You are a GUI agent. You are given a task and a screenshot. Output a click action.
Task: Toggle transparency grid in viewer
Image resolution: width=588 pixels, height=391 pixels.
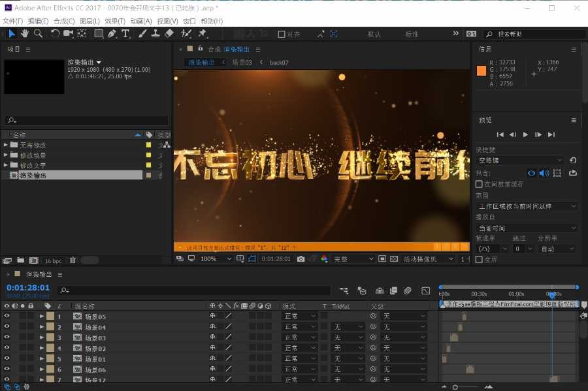[x=394, y=258]
